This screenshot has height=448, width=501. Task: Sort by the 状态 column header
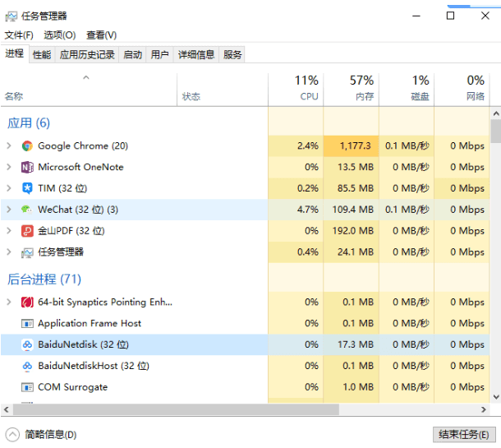coord(223,90)
